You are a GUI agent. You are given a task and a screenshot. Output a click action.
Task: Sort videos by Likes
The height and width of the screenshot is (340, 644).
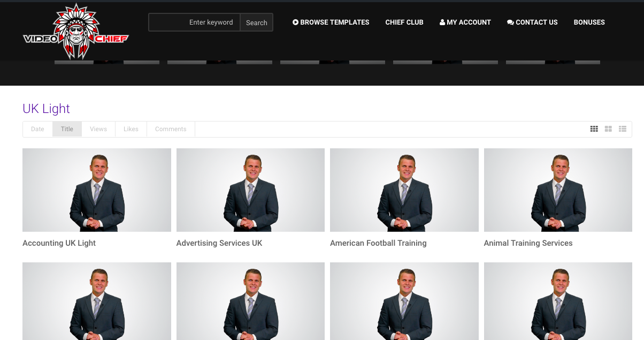pyautogui.click(x=131, y=129)
